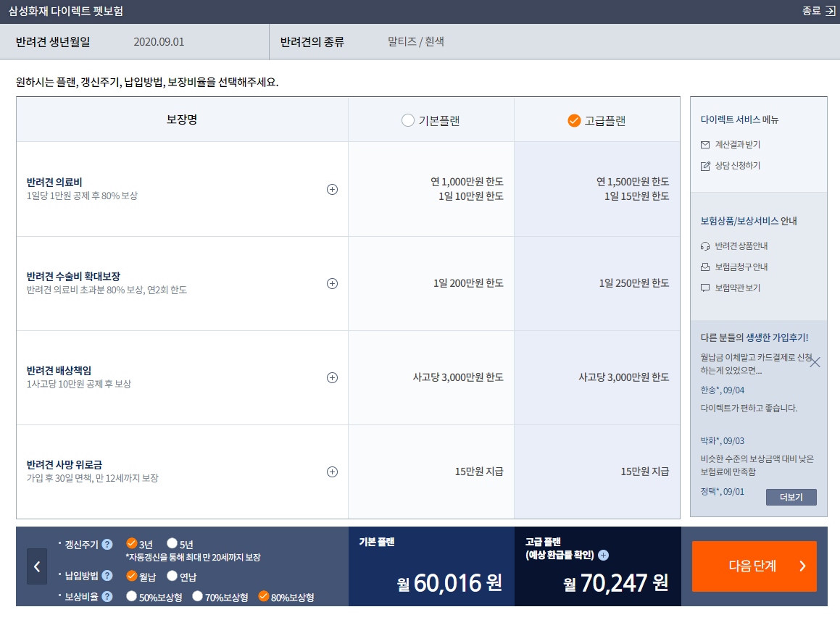Open help icon next to 갱신주기
The height and width of the screenshot is (620, 840).
(x=107, y=545)
